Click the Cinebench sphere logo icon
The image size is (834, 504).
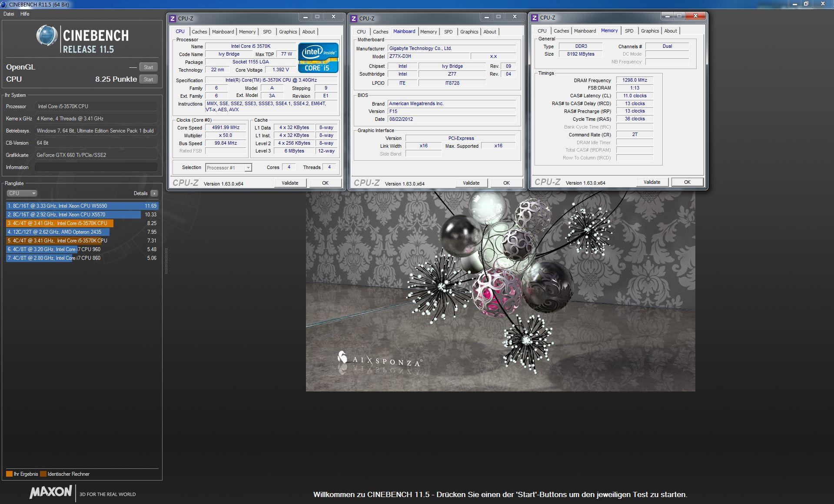pyautogui.click(x=47, y=36)
